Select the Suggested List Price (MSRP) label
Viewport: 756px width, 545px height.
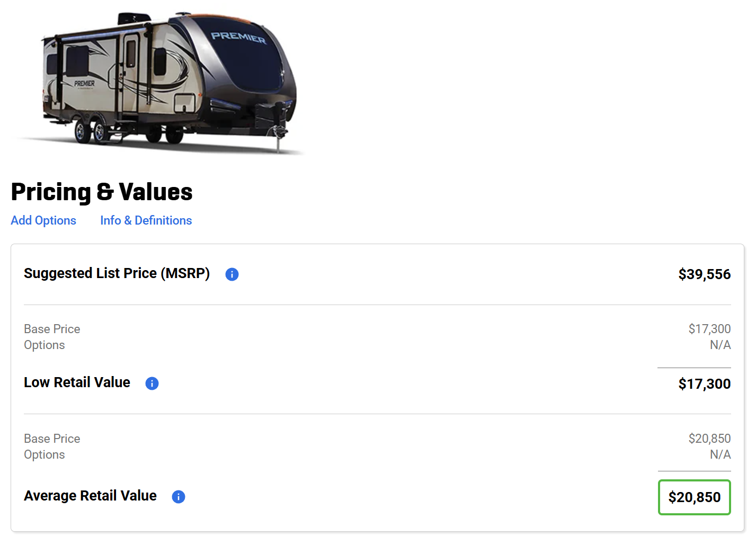coord(117,273)
